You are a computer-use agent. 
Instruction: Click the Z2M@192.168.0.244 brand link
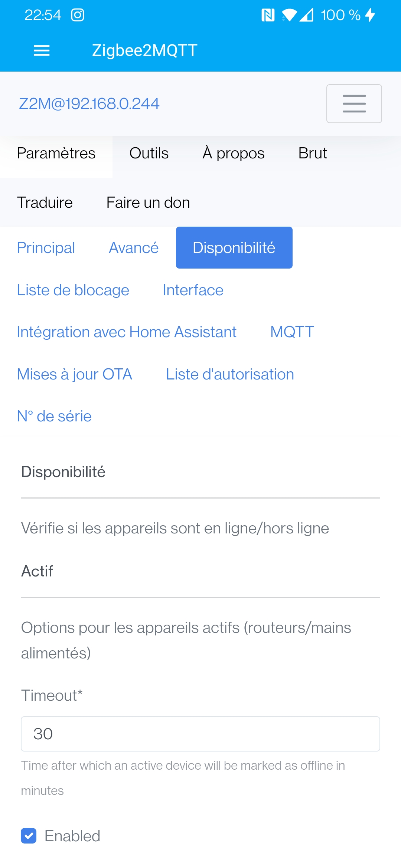point(89,104)
